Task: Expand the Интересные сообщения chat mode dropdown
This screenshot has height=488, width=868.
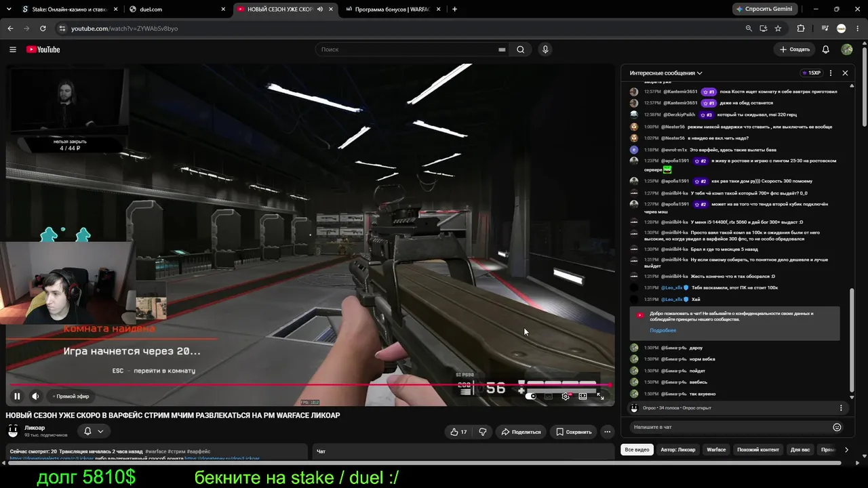Action: (x=666, y=73)
